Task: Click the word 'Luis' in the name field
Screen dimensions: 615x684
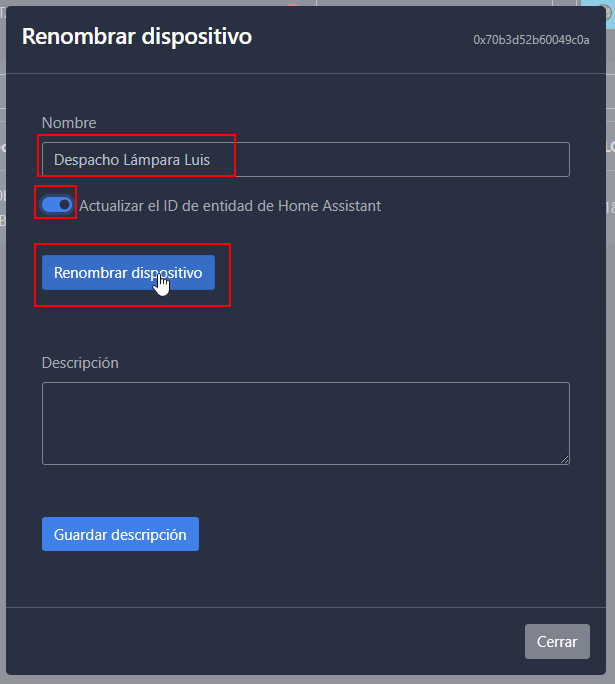Action: 196,160
